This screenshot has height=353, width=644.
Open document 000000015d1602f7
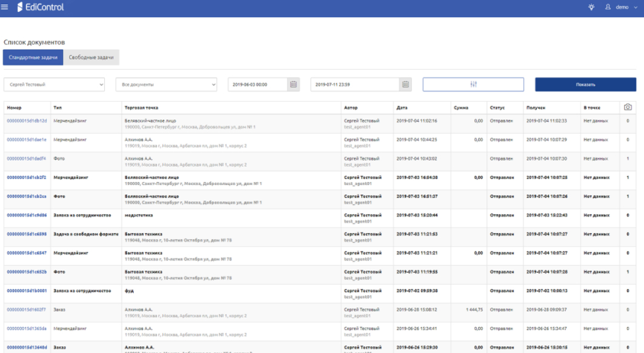26,309
